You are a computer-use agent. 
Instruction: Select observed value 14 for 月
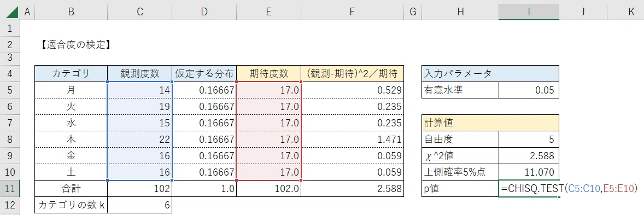139,90
